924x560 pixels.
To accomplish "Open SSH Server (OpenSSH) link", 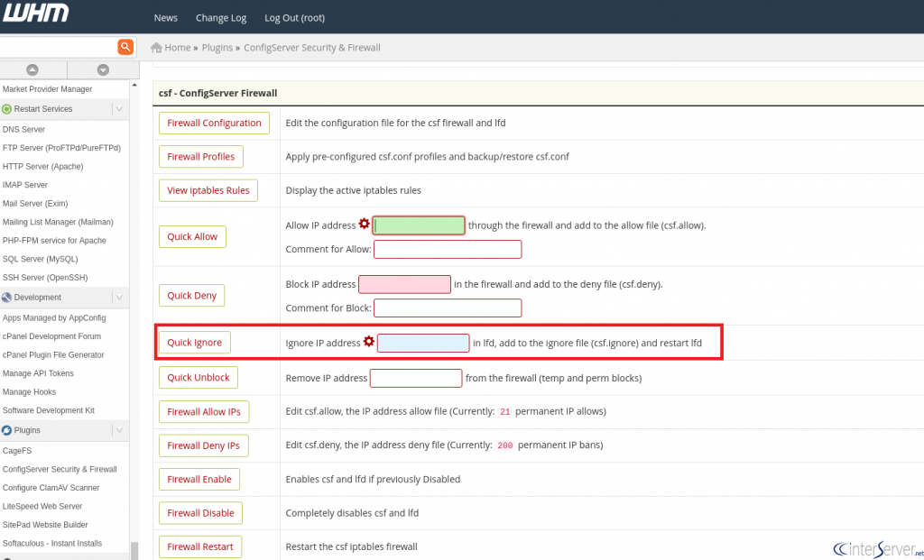I will click(x=45, y=278).
